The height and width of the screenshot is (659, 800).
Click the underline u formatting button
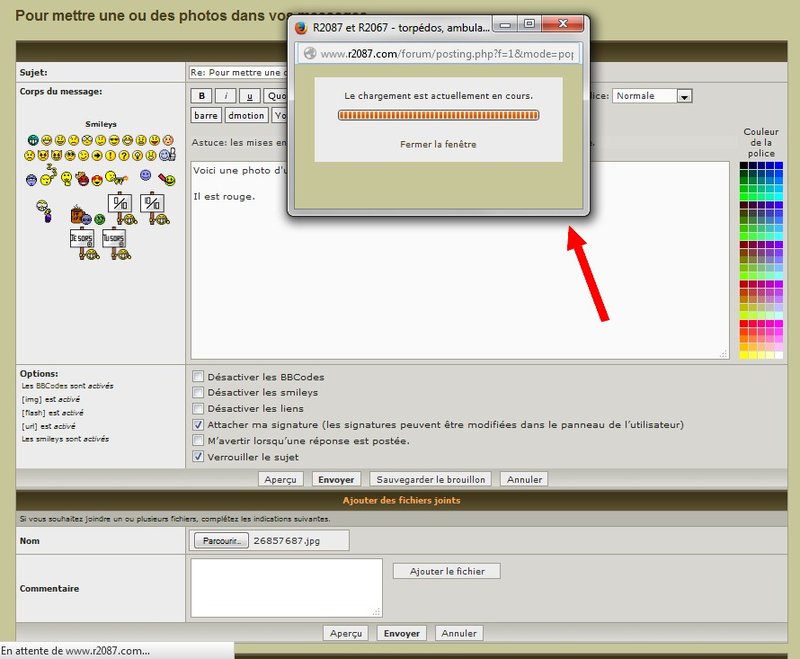250,96
